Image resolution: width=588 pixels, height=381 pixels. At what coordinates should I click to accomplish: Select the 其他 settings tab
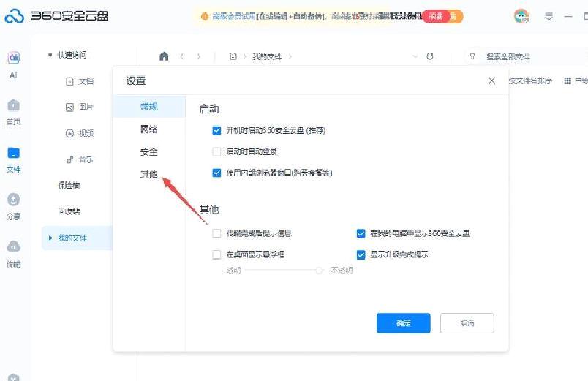tap(149, 174)
